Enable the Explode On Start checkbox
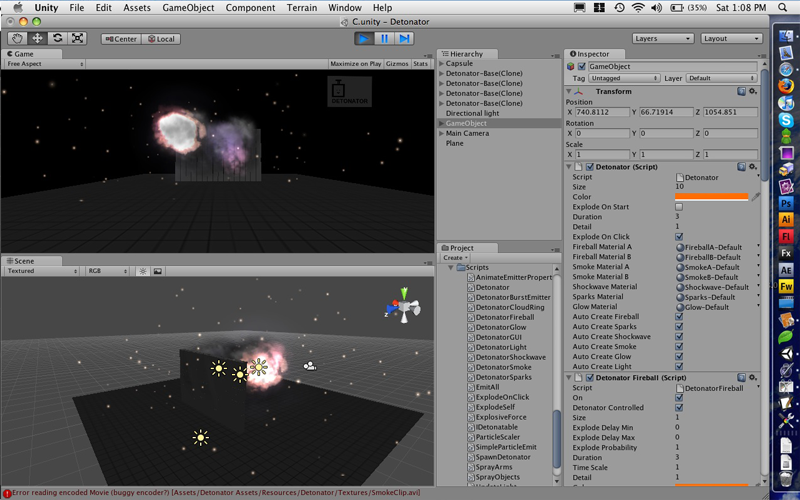This screenshot has height=500, width=800. pos(679,207)
